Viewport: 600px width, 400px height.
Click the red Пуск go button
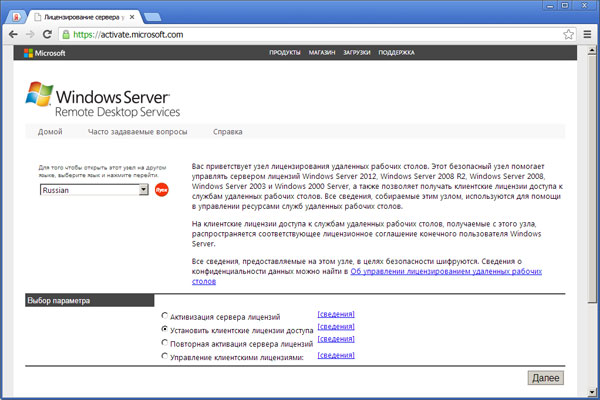pos(161,190)
